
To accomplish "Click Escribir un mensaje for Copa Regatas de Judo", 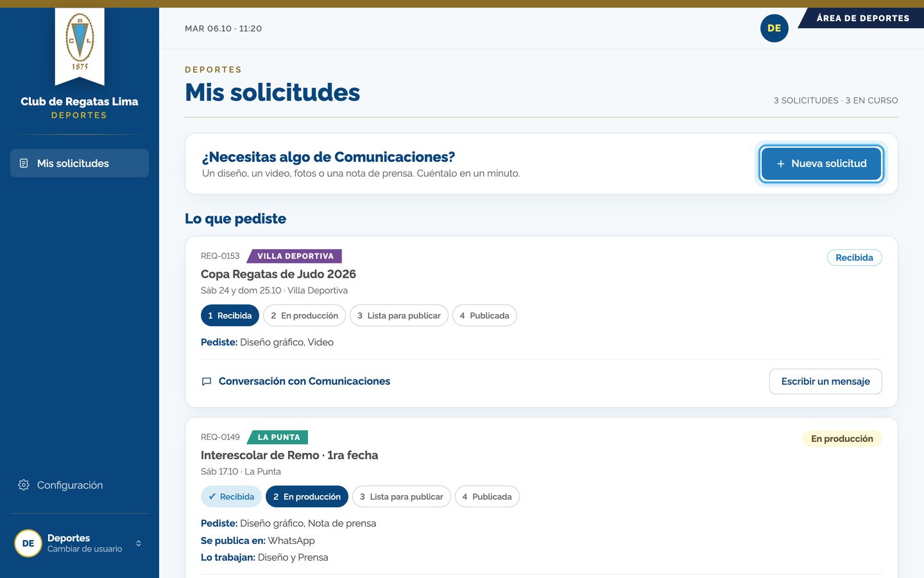I will click(x=825, y=381).
